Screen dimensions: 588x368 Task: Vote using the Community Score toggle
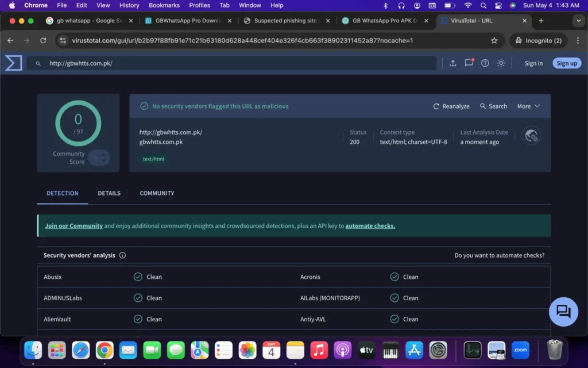(x=99, y=158)
